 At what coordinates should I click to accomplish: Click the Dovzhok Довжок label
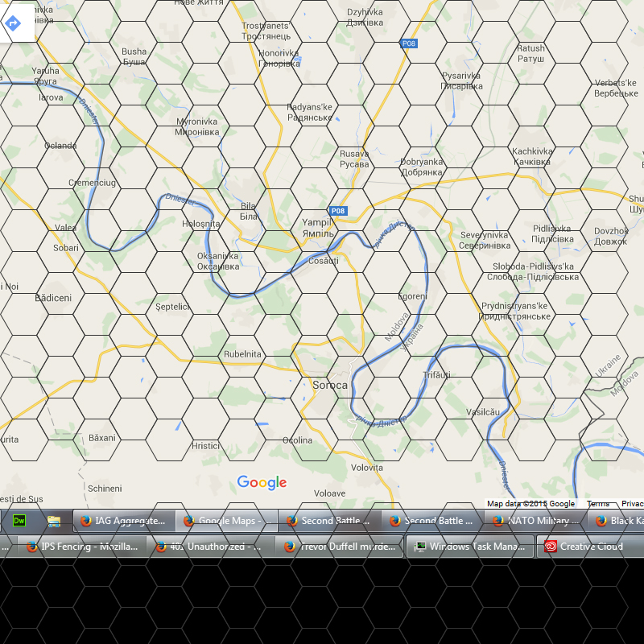point(611,236)
